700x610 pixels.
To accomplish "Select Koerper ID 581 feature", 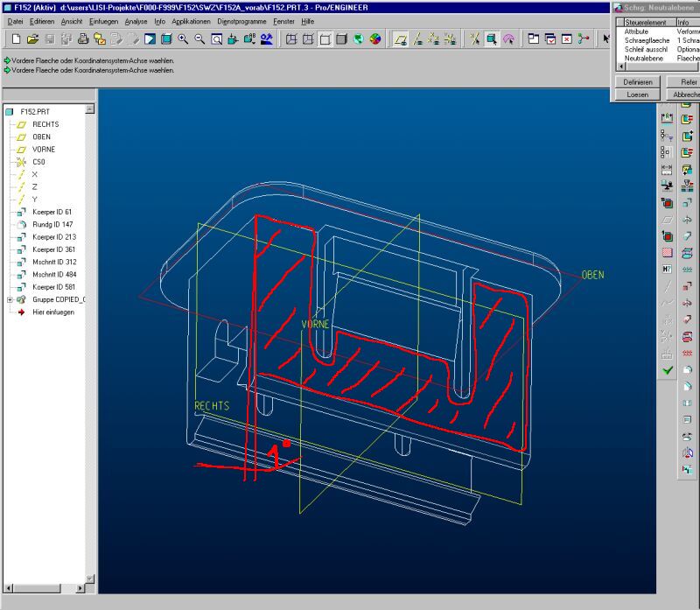I will click(53, 287).
